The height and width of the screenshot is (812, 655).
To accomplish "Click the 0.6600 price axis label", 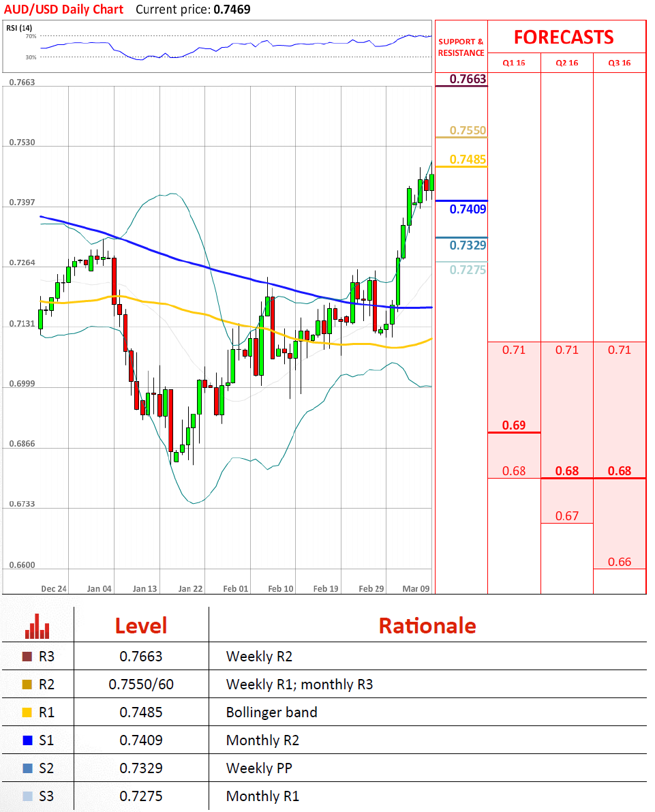I will click(x=22, y=565).
